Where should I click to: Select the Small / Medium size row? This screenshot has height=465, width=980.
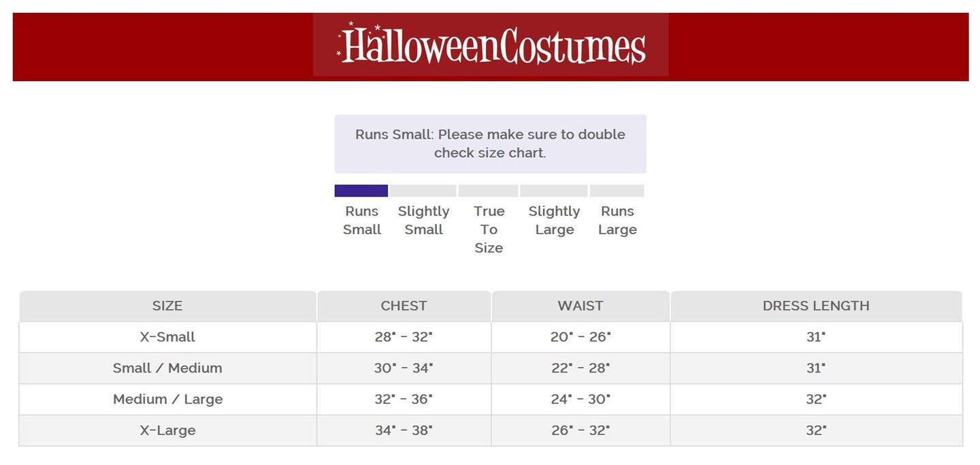point(167,368)
